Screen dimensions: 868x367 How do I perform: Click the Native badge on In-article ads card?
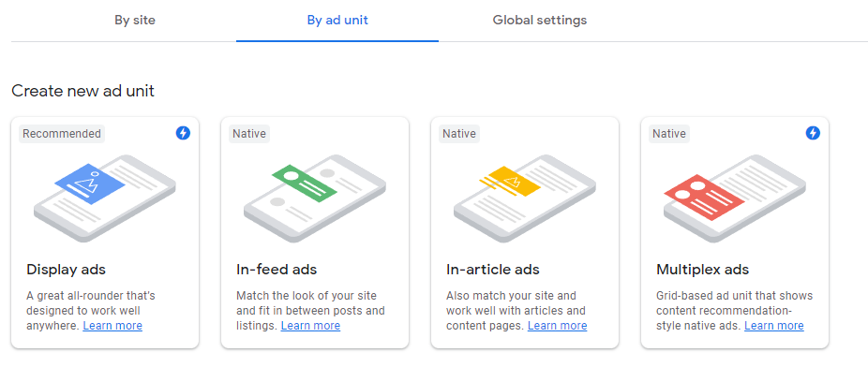459,134
